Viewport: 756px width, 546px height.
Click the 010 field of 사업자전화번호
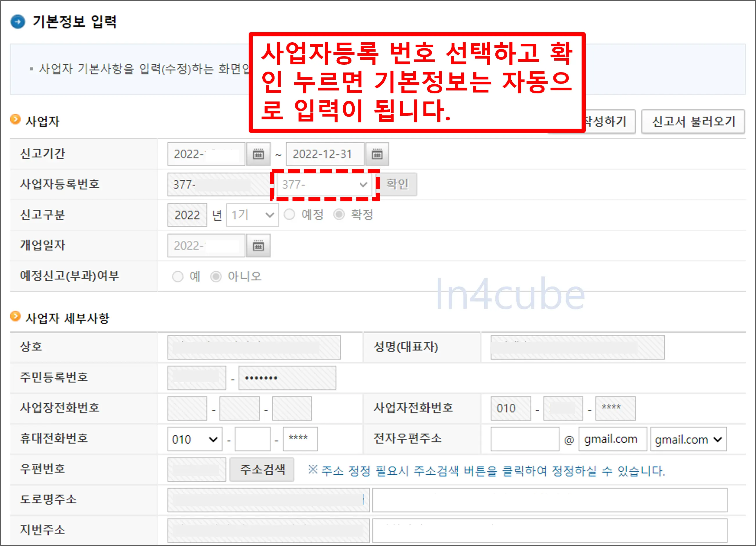pyautogui.click(x=511, y=409)
